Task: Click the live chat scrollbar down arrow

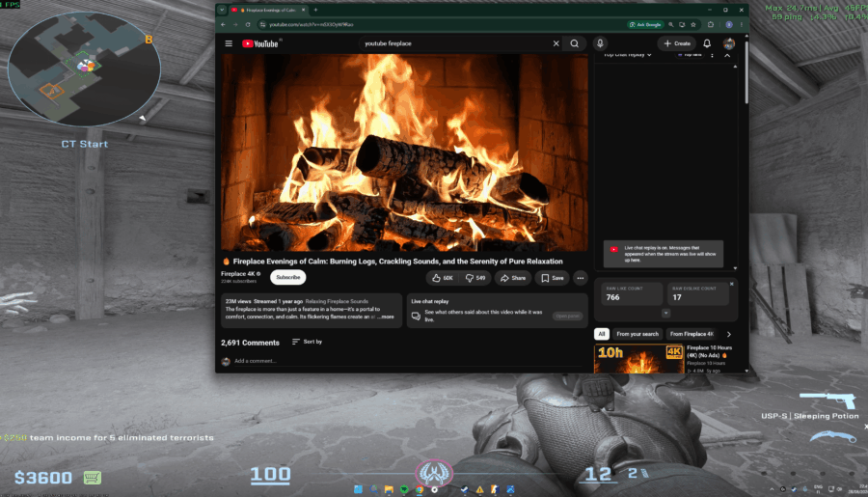Action: (x=735, y=268)
